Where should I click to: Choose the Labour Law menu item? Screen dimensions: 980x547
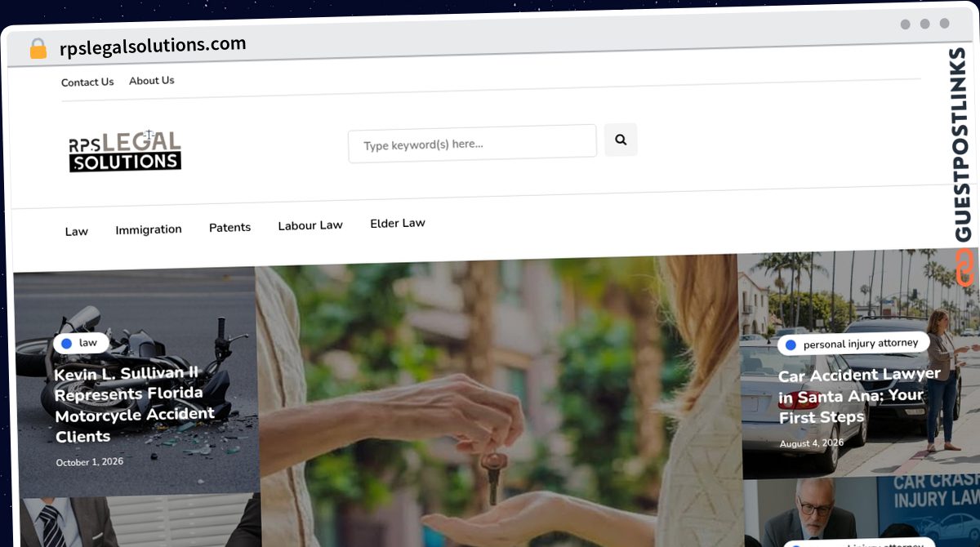[310, 225]
